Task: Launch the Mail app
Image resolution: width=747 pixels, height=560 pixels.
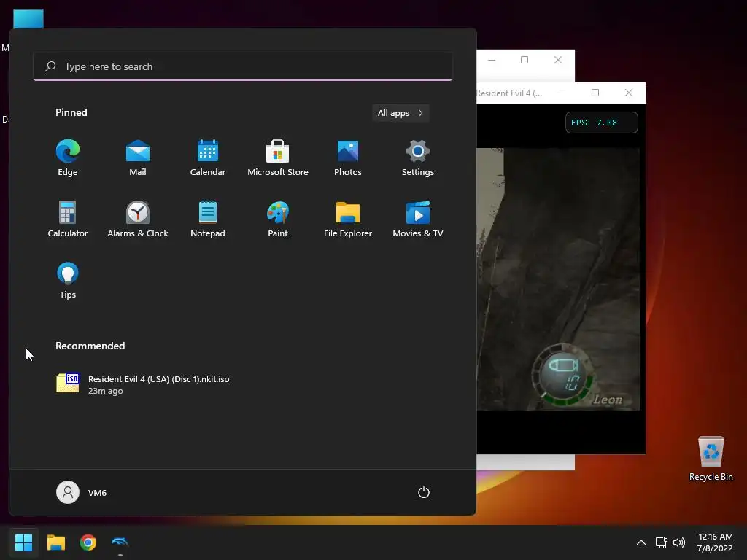Action: 138,157
